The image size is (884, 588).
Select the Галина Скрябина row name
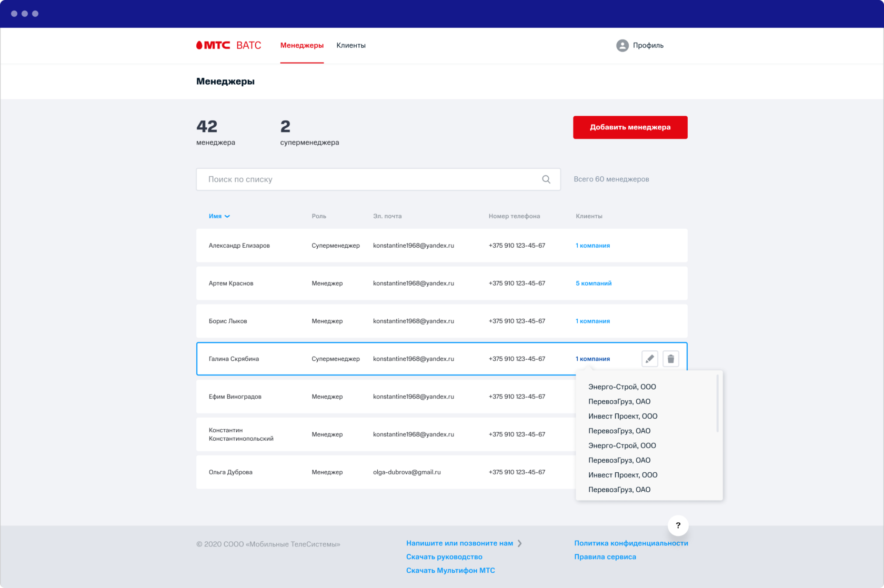[234, 359]
